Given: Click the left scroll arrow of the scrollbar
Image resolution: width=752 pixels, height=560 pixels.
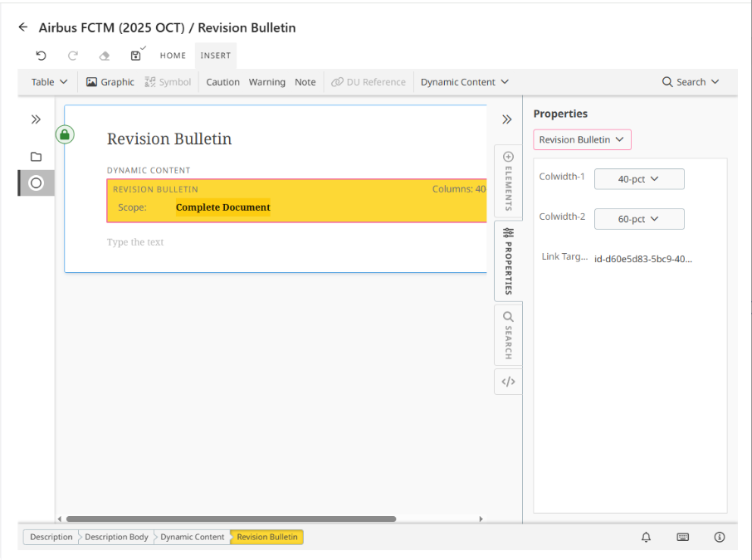Looking at the screenshot, I should [60, 519].
